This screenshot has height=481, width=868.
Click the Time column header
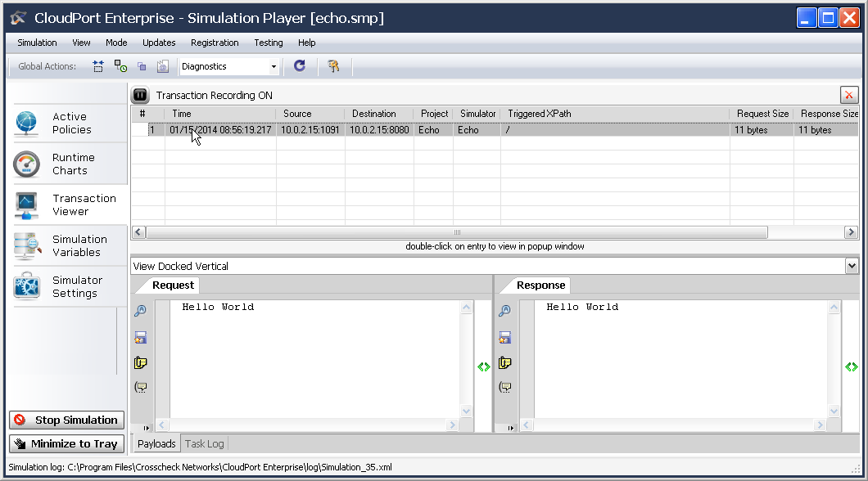220,114
